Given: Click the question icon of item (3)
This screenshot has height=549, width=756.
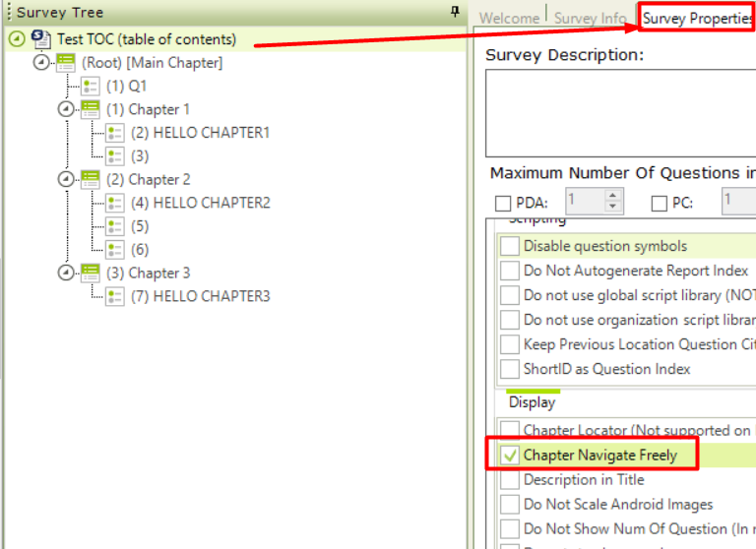Looking at the screenshot, I should (115, 156).
